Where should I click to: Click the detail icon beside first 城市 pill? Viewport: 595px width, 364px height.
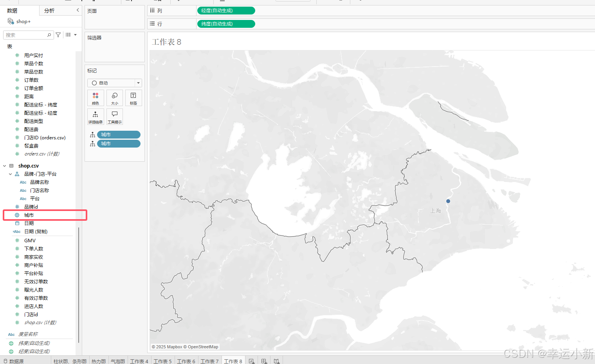pos(92,135)
